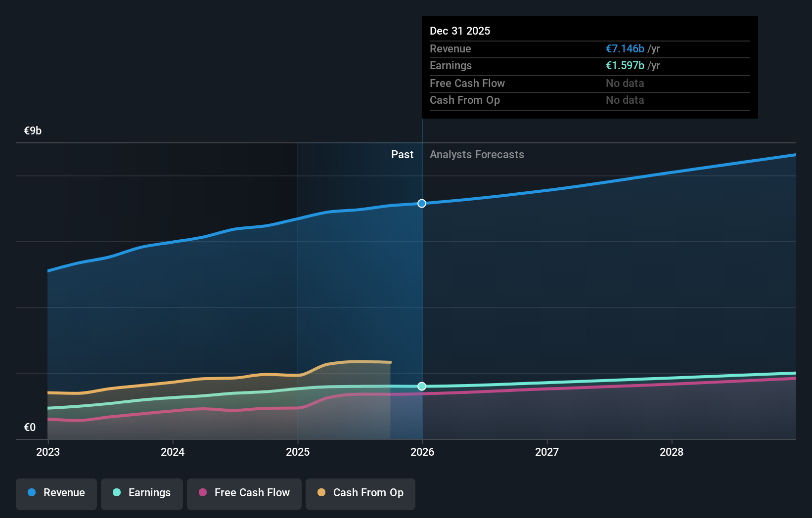
Task: Select the blue Revenue legend dot
Action: click(31, 493)
